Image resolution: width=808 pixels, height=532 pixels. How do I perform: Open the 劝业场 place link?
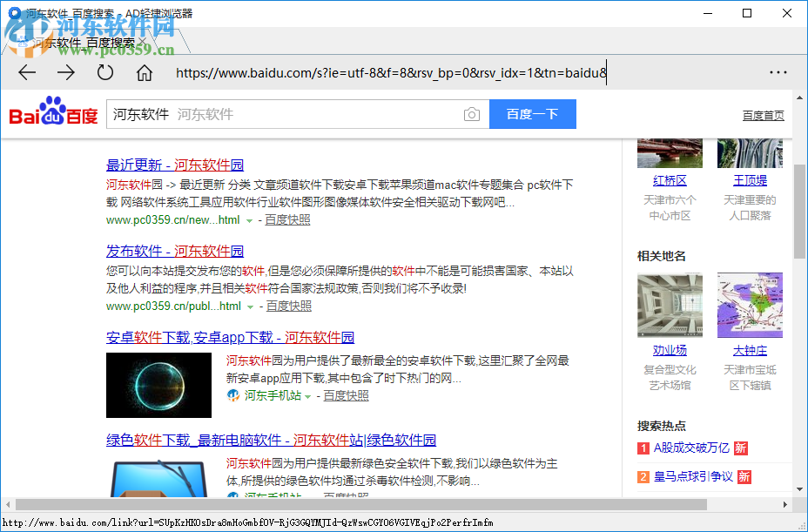coord(670,351)
